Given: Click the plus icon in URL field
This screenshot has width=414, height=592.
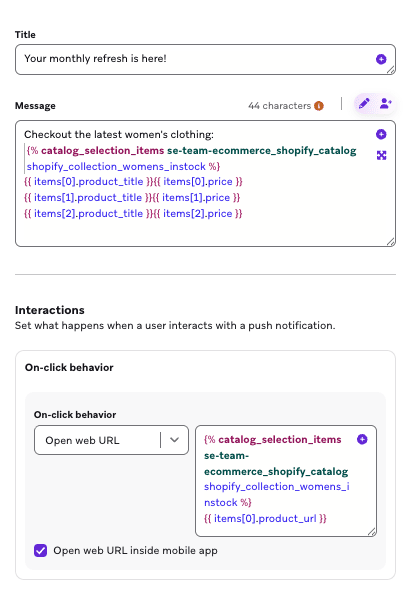Looking at the screenshot, I should (362, 439).
